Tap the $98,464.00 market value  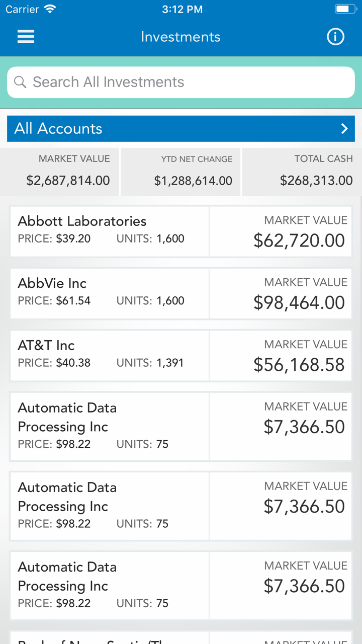pyautogui.click(x=299, y=302)
